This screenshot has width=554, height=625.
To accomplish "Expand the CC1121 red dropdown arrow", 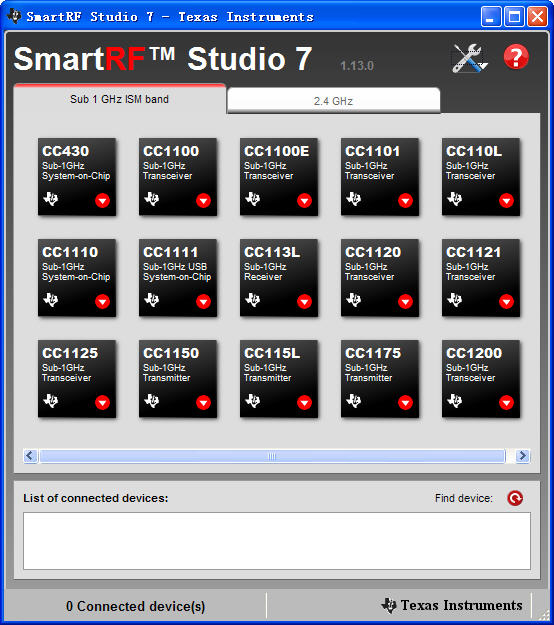I will pyautogui.click(x=507, y=301).
